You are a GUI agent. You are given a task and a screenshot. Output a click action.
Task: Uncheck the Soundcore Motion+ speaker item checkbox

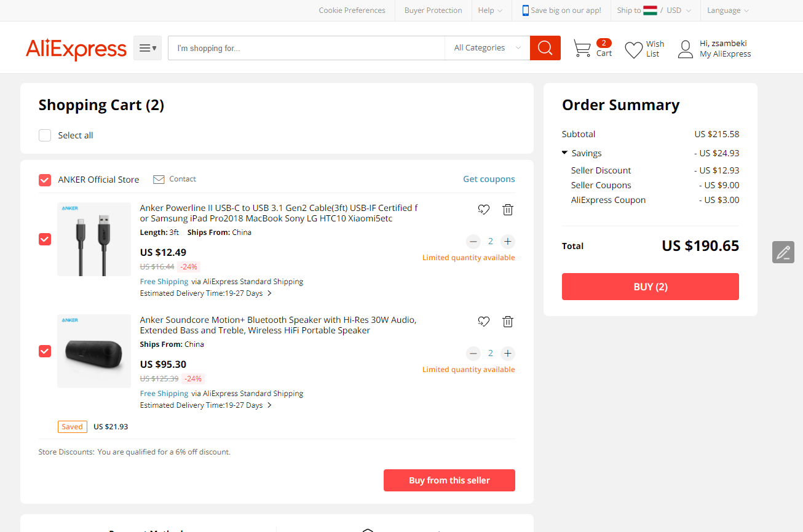pyautogui.click(x=45, y=351)
